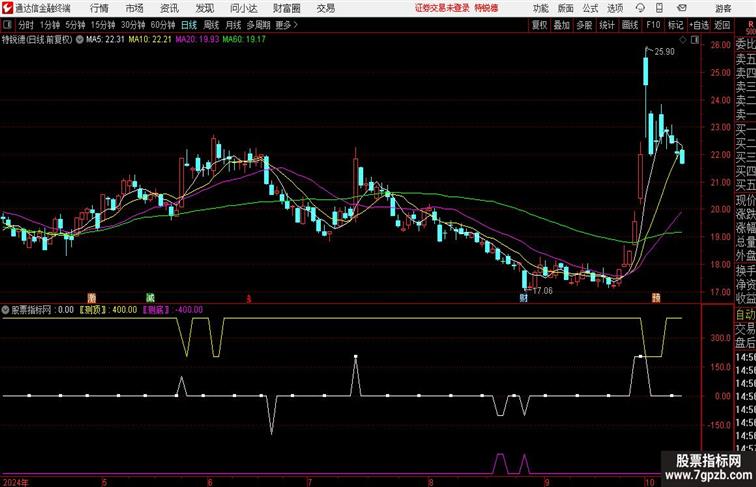Click the 25.90 high price label
This screenshot has width=756, height=487.
664,52
